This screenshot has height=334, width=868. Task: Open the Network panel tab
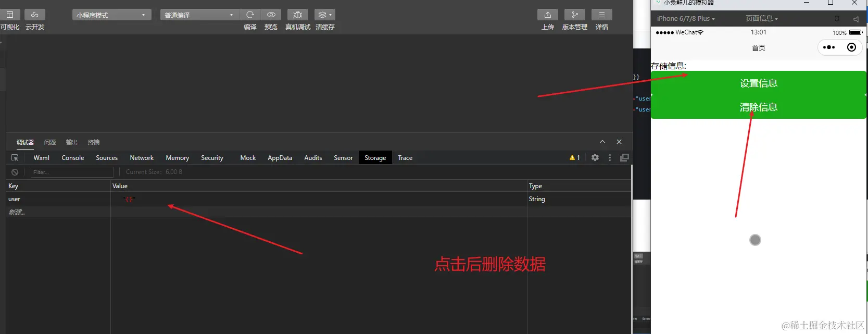click(142, 158)
